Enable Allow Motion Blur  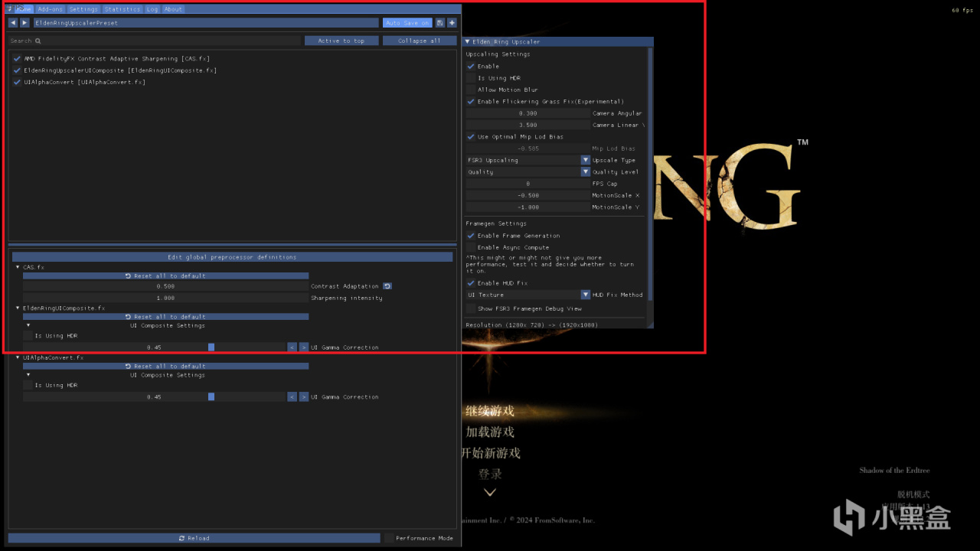pos(471,90)
